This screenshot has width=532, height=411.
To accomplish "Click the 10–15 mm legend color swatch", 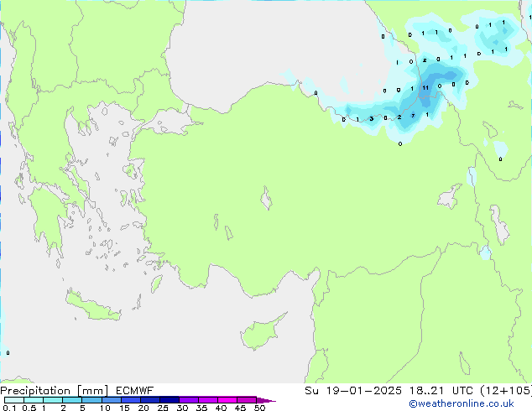I will (111, 400).
